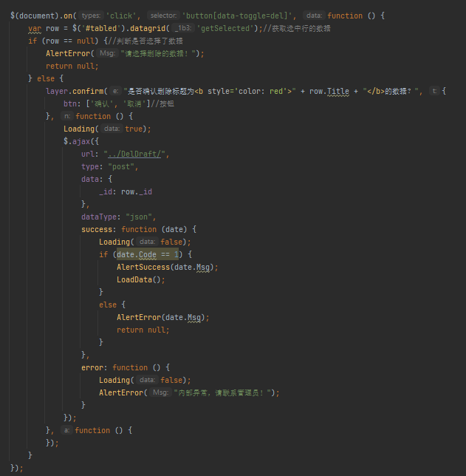Click 'row._id' value
The width and height of the screenshot is (466, 476).
[137, 192]
